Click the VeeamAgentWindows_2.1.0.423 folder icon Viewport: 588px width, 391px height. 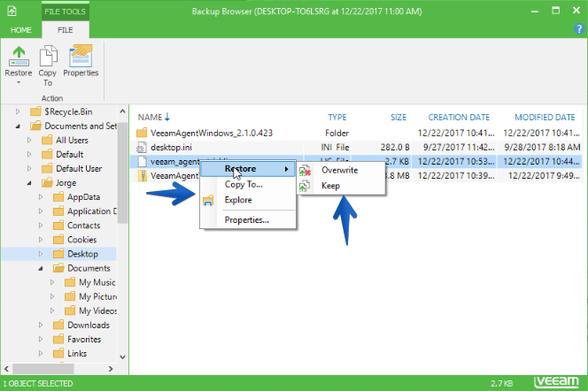click(x=142, y=133)
